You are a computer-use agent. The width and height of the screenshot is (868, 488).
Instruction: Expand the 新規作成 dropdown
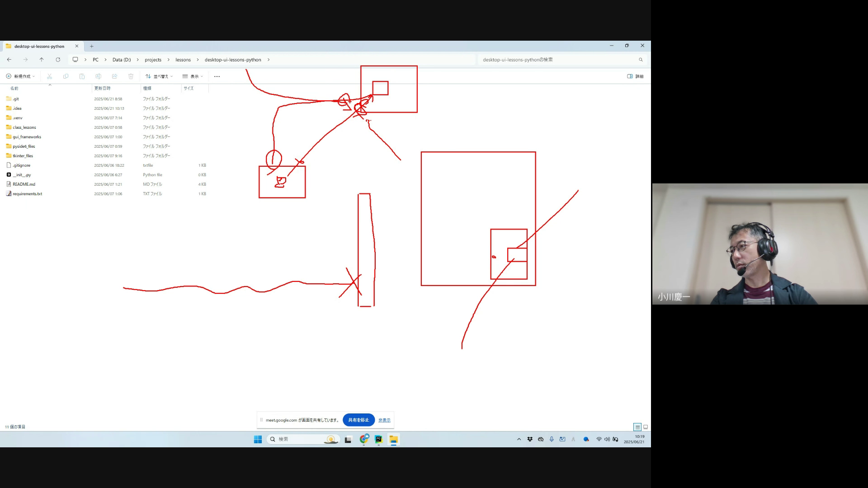21,76
